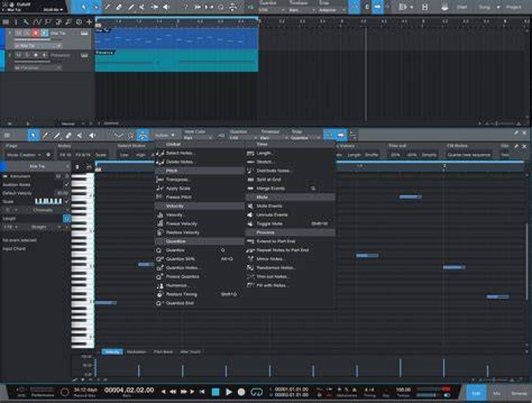532x403 pixels.
Task: Click the track list hamburger icon in the arrange view
Action: click(x=6, y=22)
